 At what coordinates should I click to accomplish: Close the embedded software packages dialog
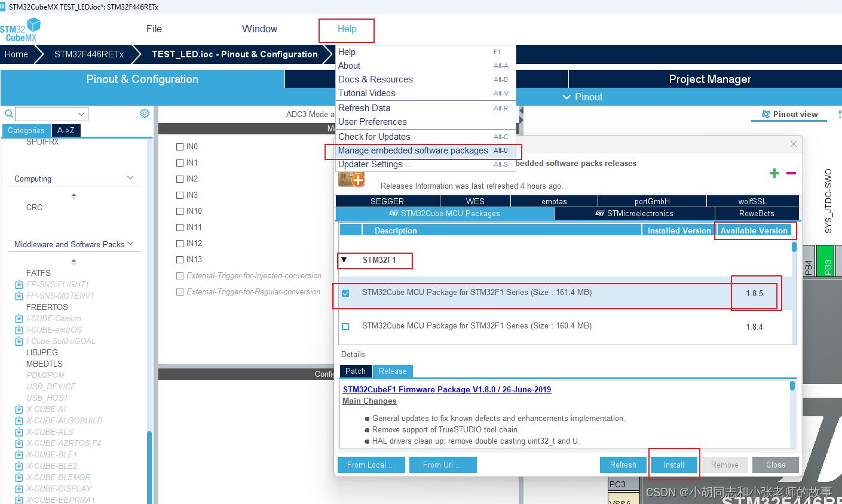coord(794,144)
